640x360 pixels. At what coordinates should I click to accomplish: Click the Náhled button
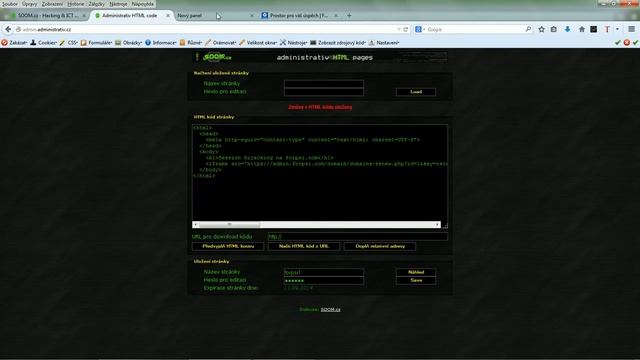pos(416,272)
